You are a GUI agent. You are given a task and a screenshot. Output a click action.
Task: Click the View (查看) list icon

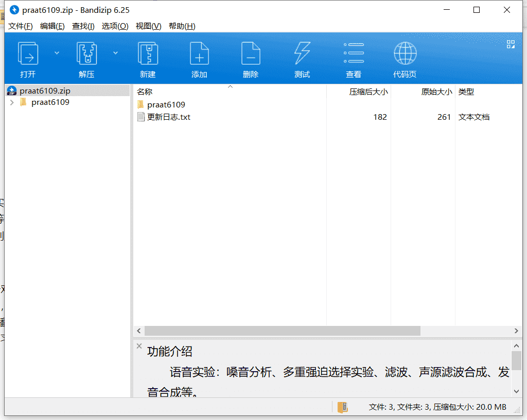[x=354, y=53]
